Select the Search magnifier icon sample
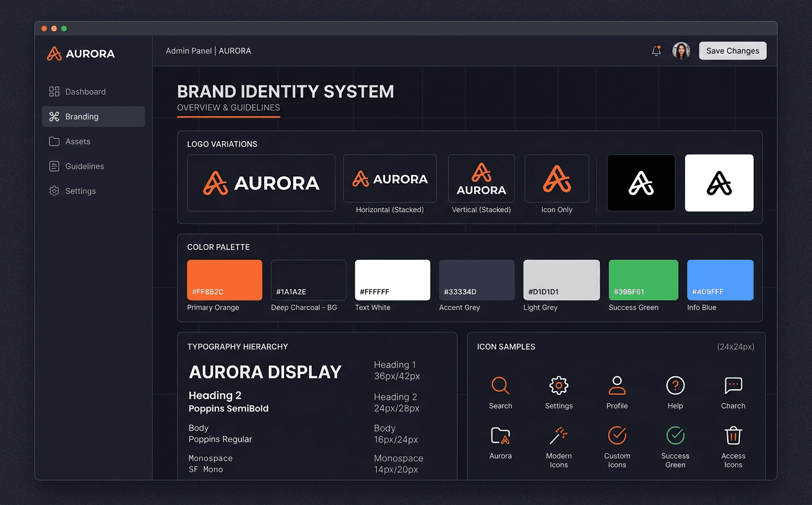Viewport: 812px width, 505px height. click(x=500, y=386)
